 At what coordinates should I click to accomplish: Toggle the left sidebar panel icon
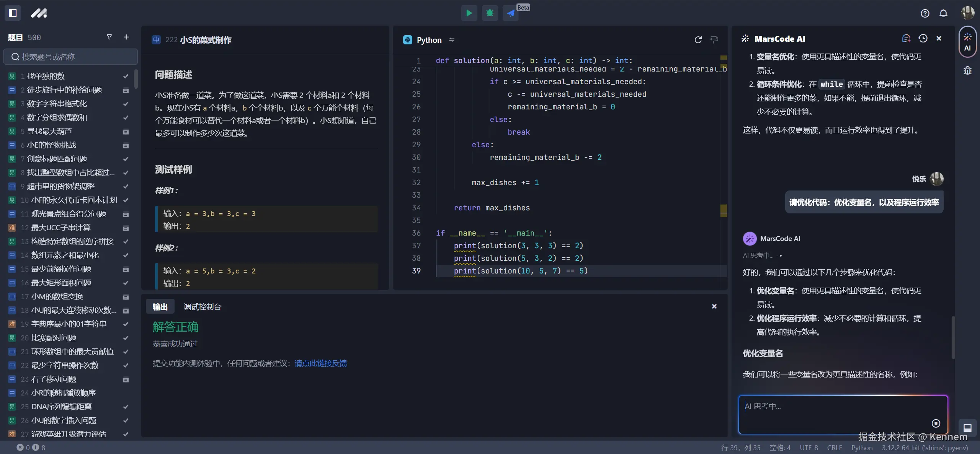tap(13, 13)
